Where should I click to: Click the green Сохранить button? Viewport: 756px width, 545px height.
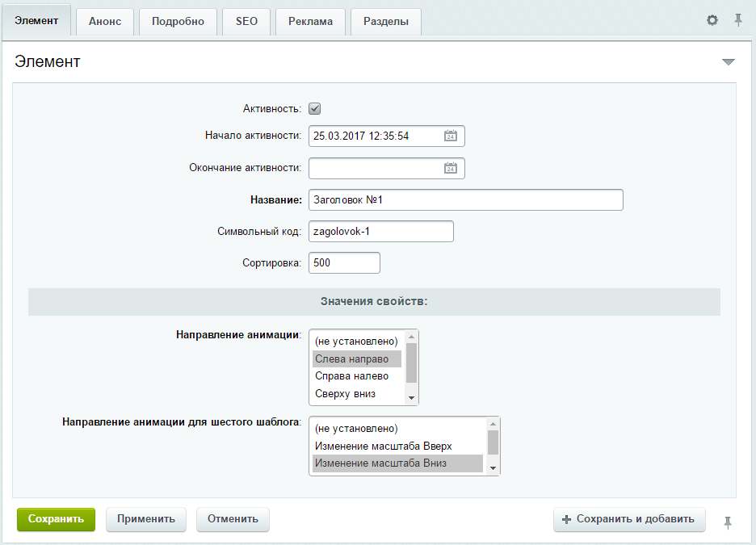(56, 519)
